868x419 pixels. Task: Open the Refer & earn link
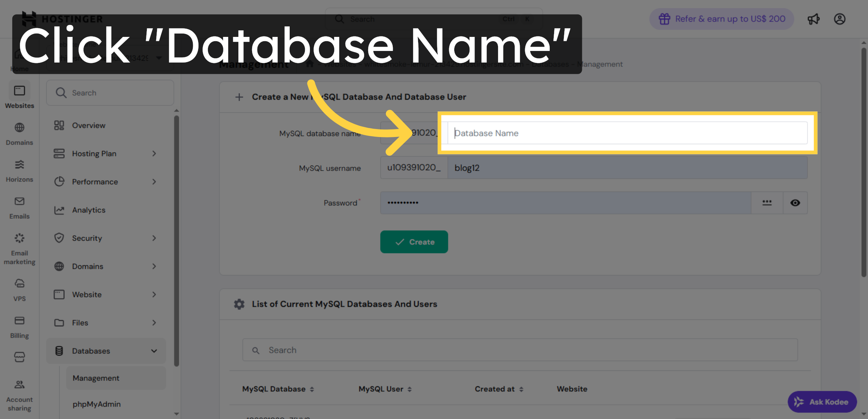[721, 19]
